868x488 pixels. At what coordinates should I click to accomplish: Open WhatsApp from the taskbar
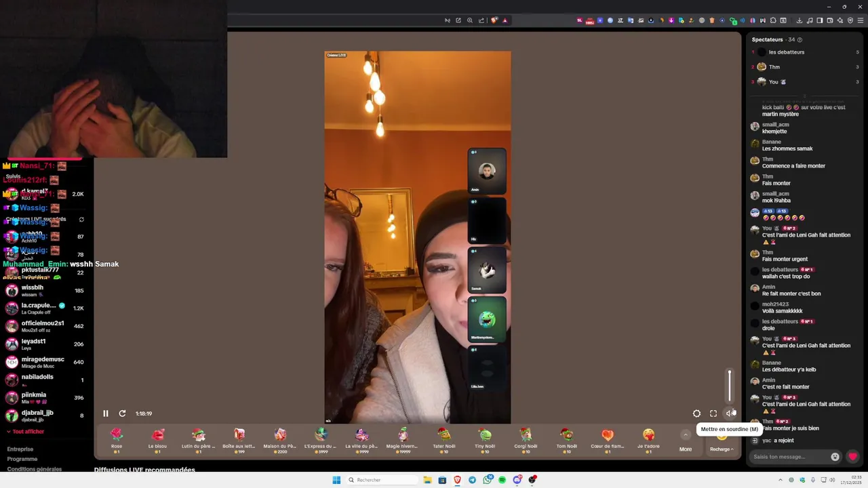pyautogui.click(x=488, y=480)
